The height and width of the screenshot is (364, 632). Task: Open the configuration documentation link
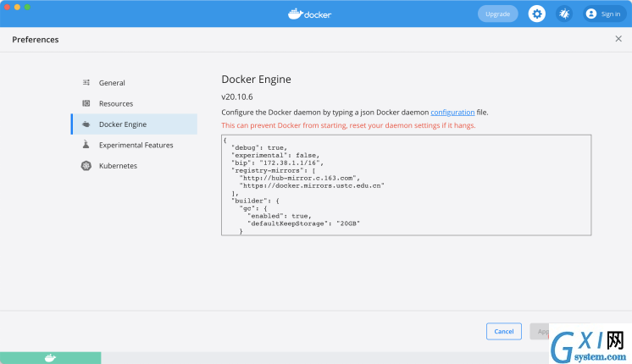(x=452, y=113)
